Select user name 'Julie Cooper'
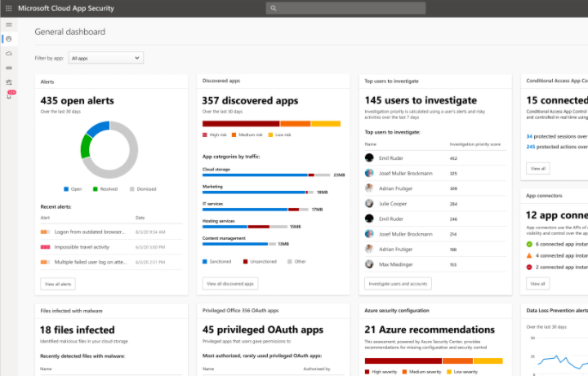 point(393,204)
